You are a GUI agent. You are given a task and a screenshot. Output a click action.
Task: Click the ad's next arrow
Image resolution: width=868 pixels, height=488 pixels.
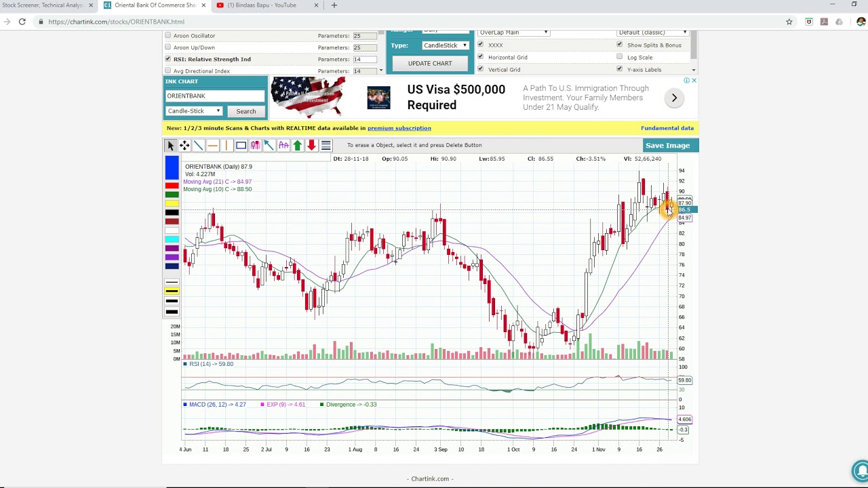click(674, 98)
